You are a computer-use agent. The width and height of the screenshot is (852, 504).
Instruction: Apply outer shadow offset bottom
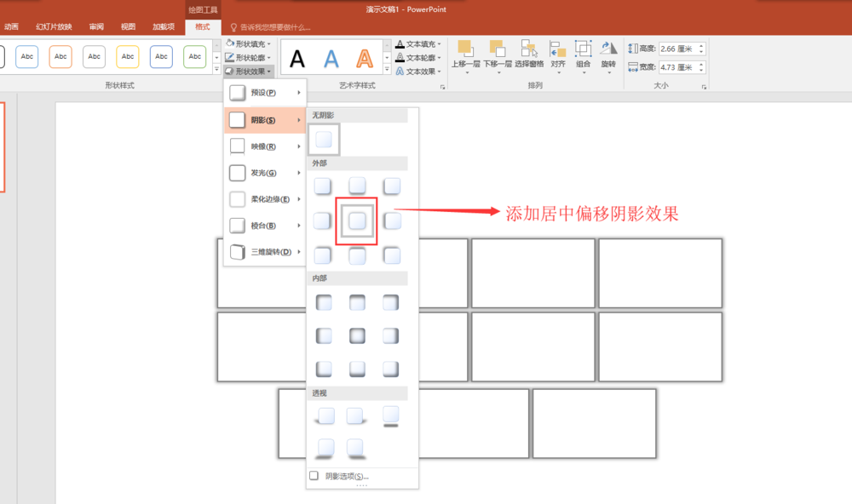click(357, 186)
